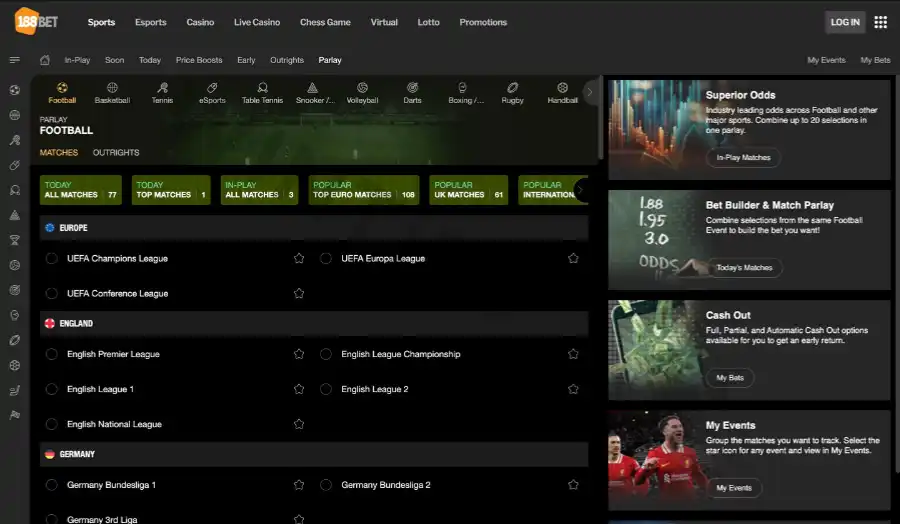The image size is (900, 524).
Task: Select Germany Bundesliga 1 radio button
Action: coord(52,485)
